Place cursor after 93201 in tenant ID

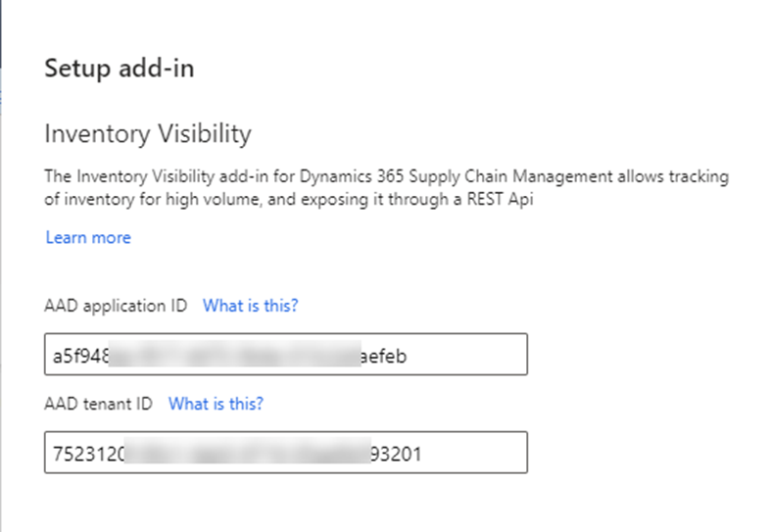tap(423, 454)
